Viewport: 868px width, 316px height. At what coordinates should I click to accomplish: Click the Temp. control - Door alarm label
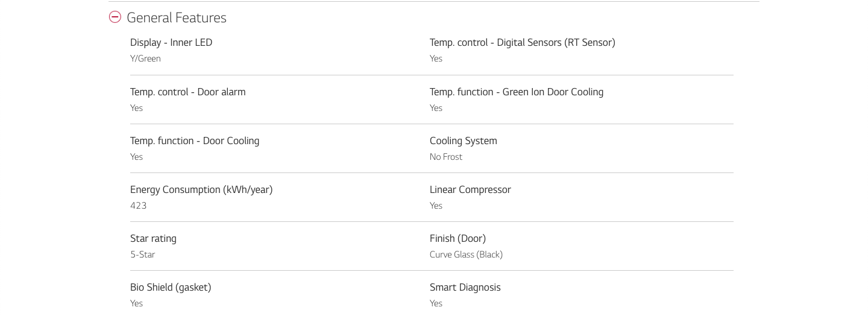pos(188,92)
